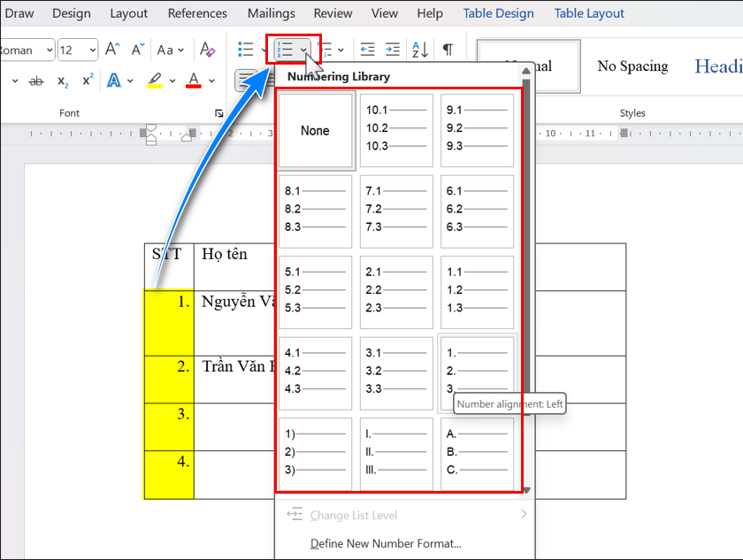Select the None numbering option
Viewport: 743px width, 560px height.
[x=315, y=131]
